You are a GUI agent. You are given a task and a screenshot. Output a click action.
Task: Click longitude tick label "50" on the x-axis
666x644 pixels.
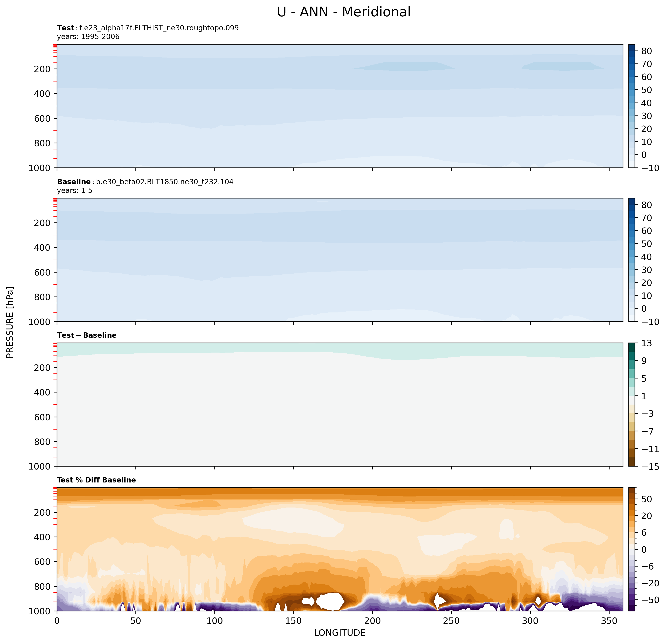pyautogui.click(x=136, y=621)
